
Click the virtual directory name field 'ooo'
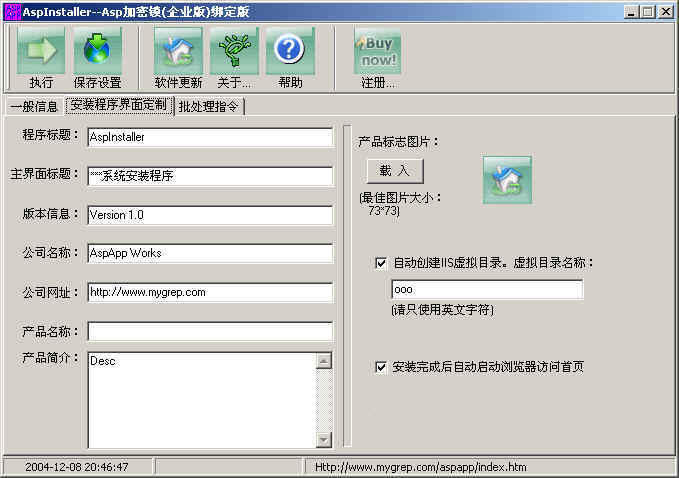(x=486, y=289)
